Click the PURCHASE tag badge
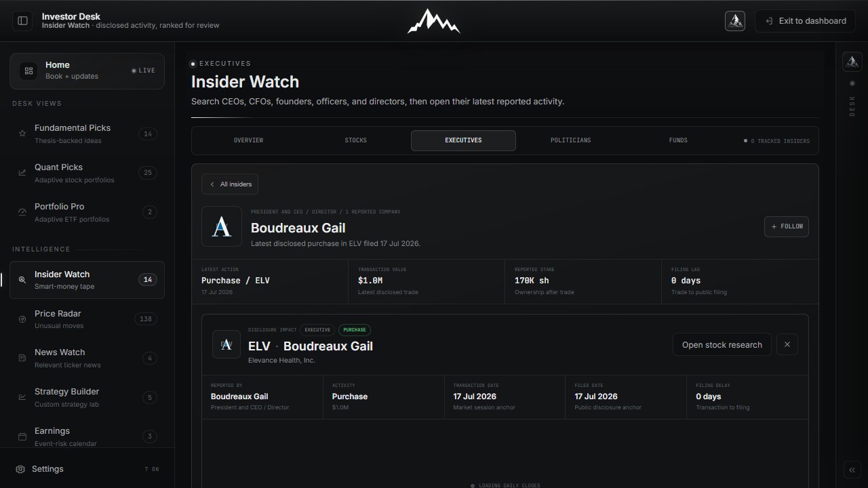This screenshot has height=488, width=868. tap(355, 330)
